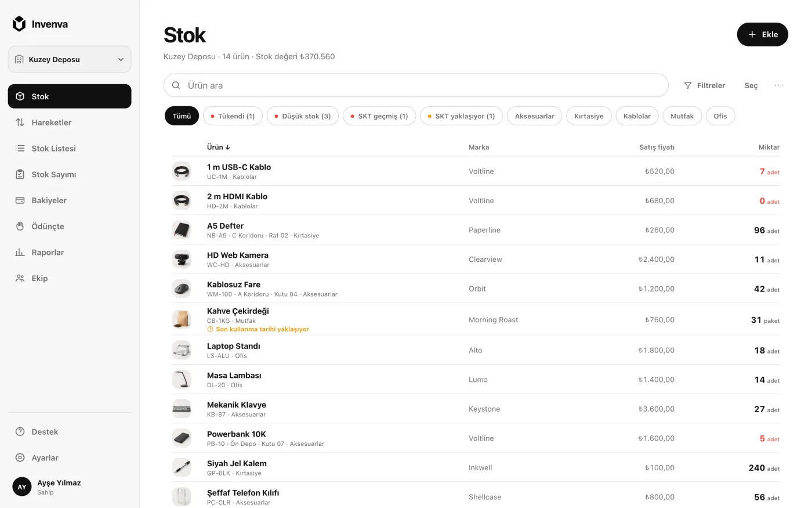This screenshot has width=812, height=508.
Task: Select the Tümü filter chip
Action: [x=182, y=116]
